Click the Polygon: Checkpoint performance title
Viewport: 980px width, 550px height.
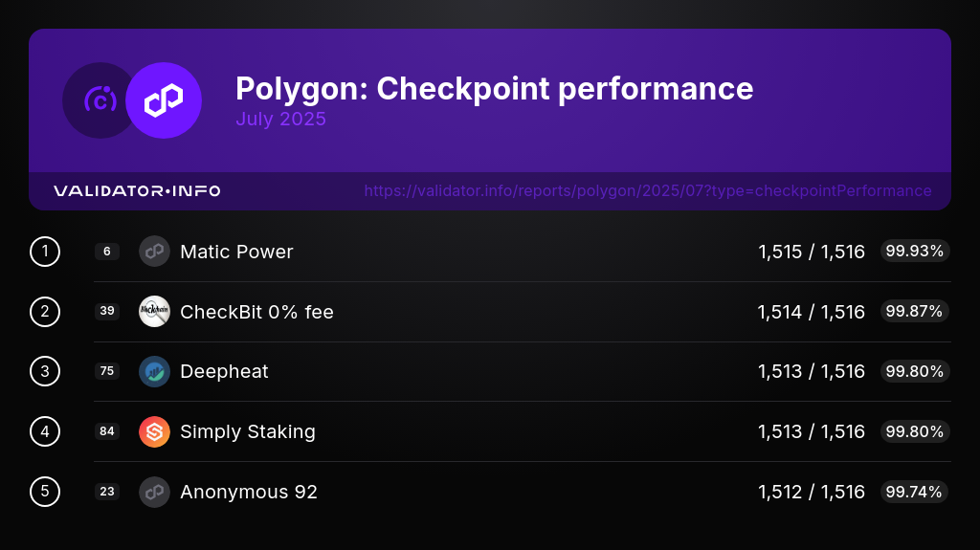495,89
